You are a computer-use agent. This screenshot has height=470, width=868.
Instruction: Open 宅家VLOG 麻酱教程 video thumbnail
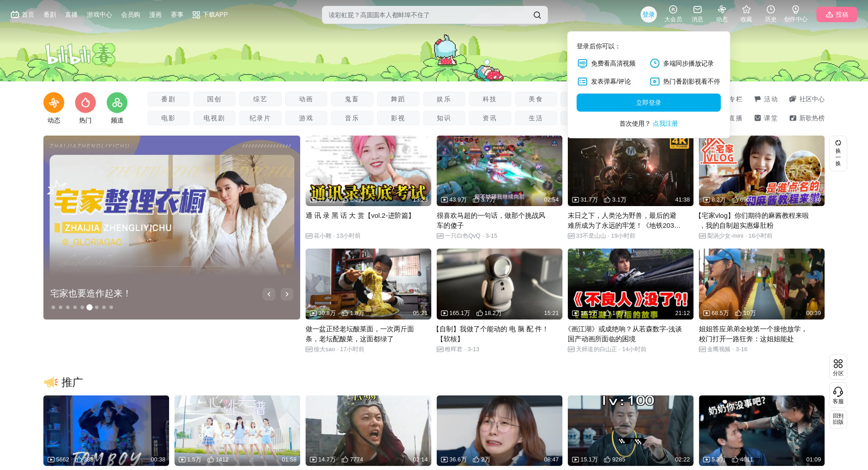tap(762, 171)
